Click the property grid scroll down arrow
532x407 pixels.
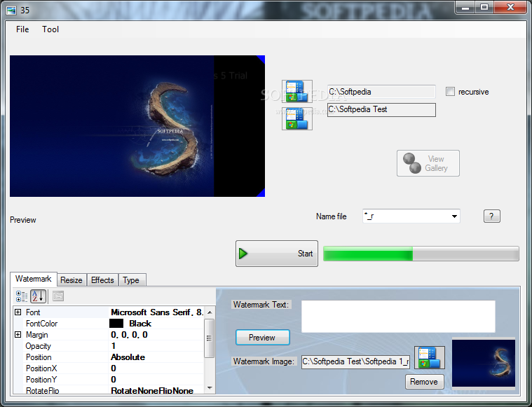[210, 387]
